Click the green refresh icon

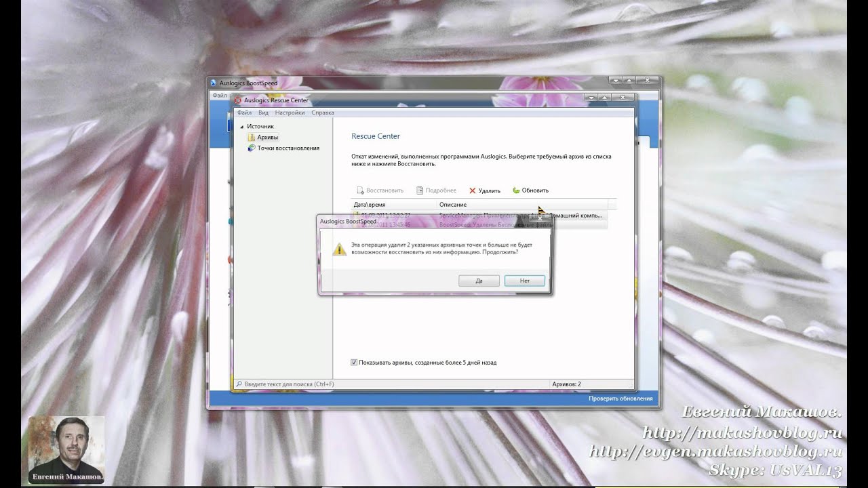click(x=516, y=191)
